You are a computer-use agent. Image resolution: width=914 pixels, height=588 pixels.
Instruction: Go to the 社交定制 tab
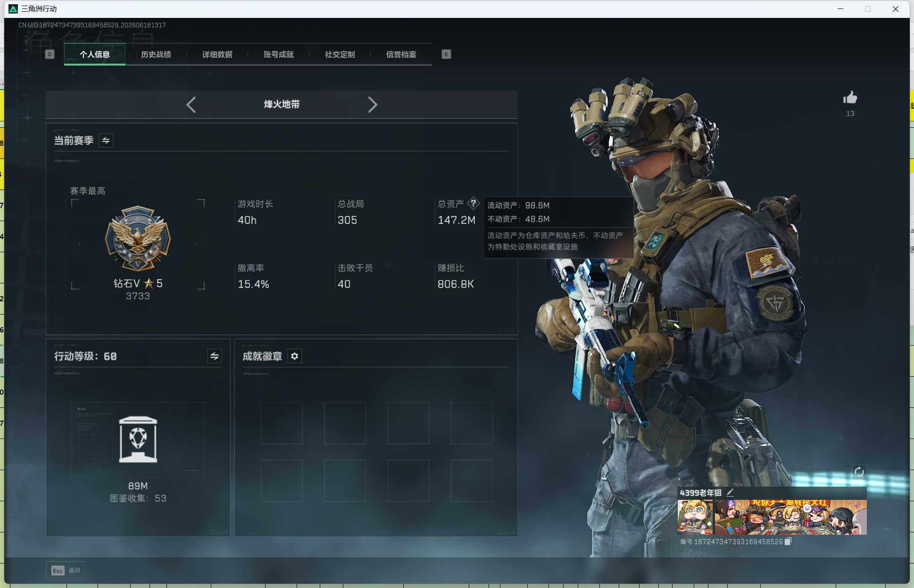340,55
